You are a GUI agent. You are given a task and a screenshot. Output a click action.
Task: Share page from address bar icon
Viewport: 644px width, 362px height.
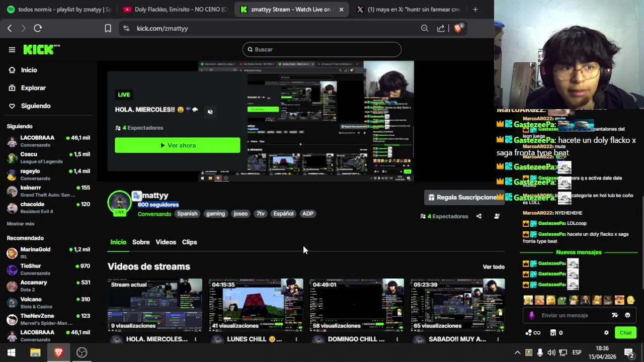click(x=441, y=28)
